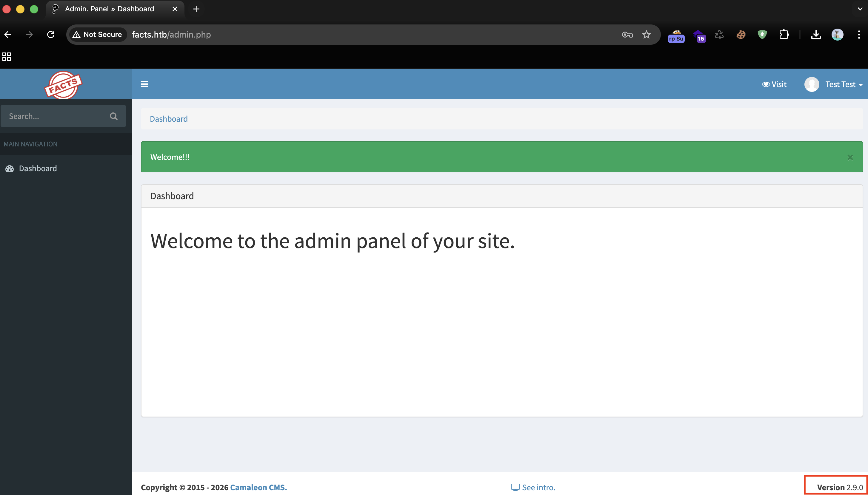Click the MAIN NAVIGATION label
Viewport: 868px width, 495px height.
(31, 144)
